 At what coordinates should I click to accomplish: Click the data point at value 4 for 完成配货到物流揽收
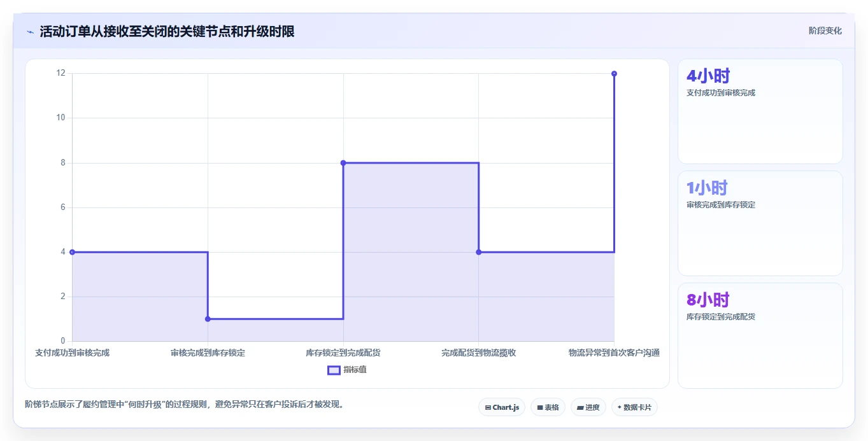479,252
